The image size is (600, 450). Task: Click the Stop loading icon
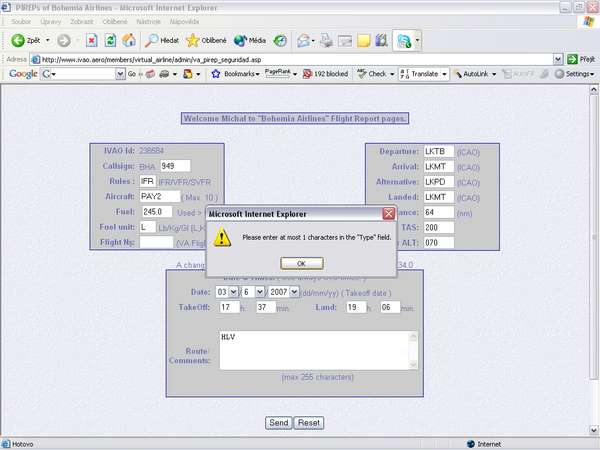[92, 41]
